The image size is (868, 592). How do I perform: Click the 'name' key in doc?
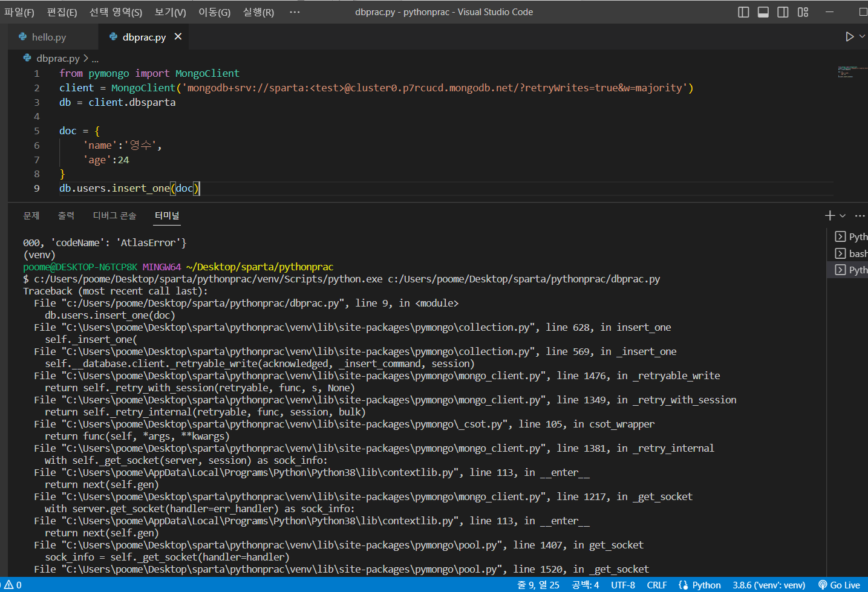tap(100, 146)
